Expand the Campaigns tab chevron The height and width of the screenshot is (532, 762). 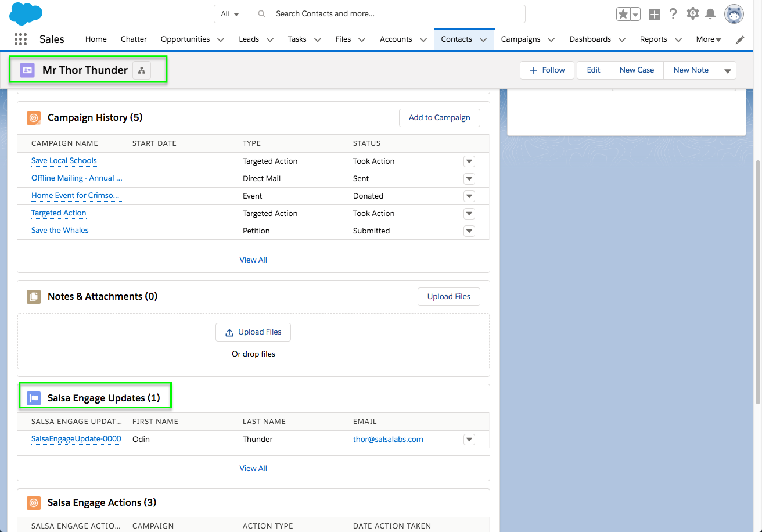click(551, 39)
